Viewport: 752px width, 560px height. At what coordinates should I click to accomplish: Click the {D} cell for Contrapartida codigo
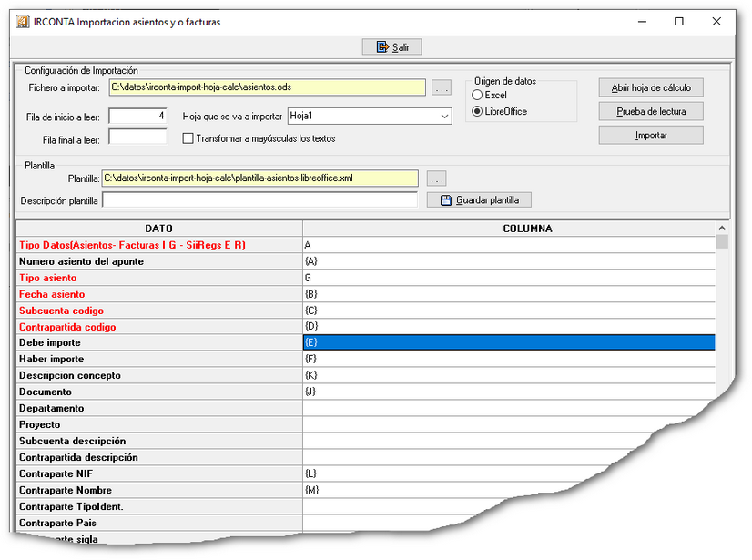[x=509, y=326]
